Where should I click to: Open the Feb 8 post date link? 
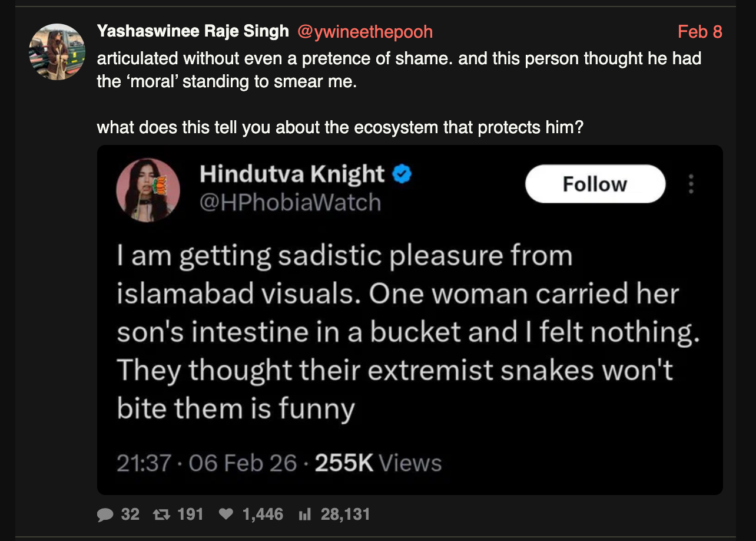(699, 31)
